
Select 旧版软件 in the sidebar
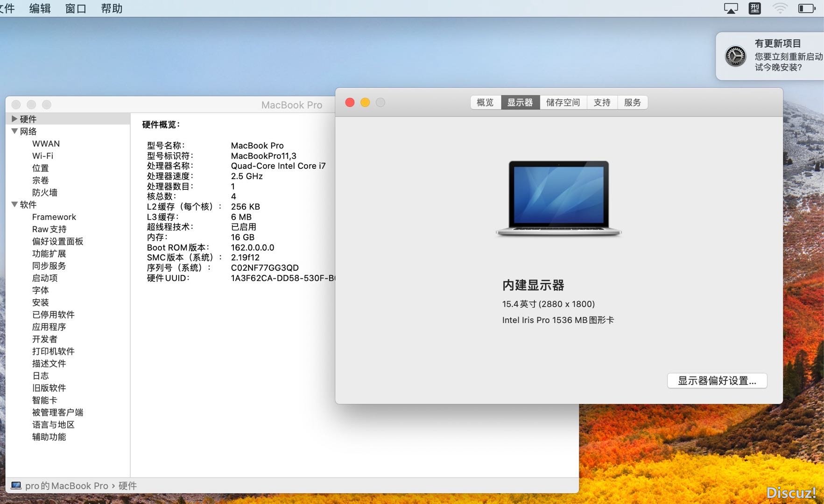point(49,388)
